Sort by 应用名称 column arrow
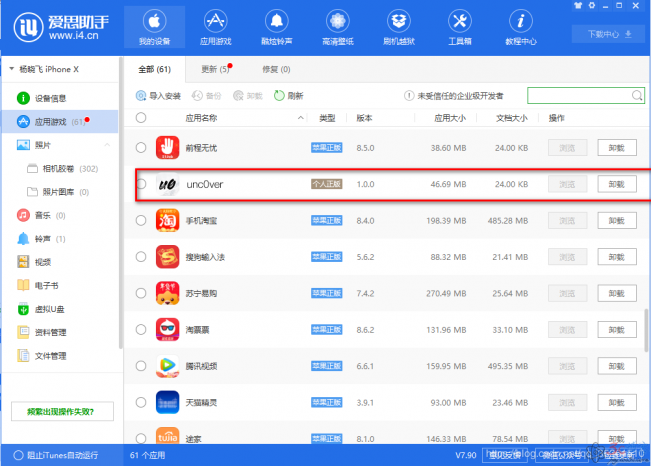 coord(300,118)
